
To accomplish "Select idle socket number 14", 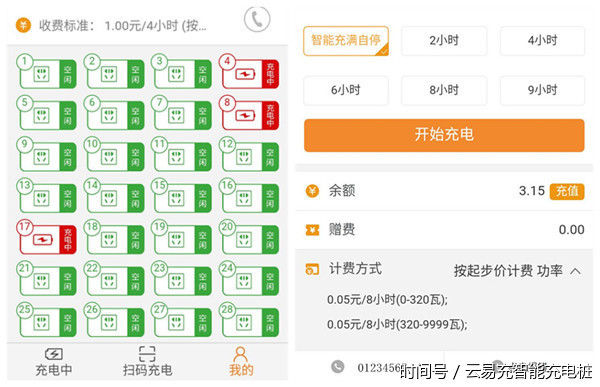I will click(114, 196).
